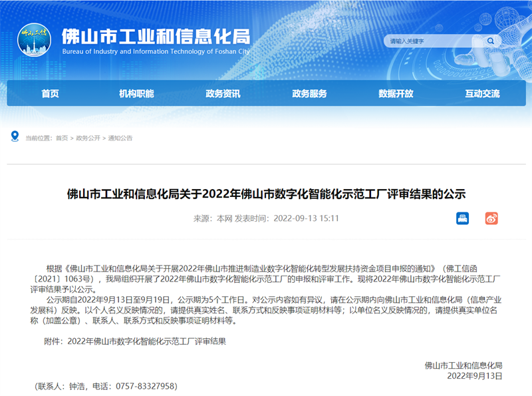Click the Foshan city emblem logo
Viewport: 532px width, 396px height.
(34, 40)
